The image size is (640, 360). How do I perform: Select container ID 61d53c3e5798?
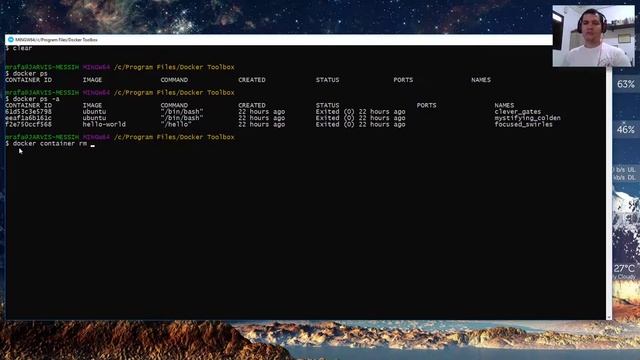click(28, 111)
